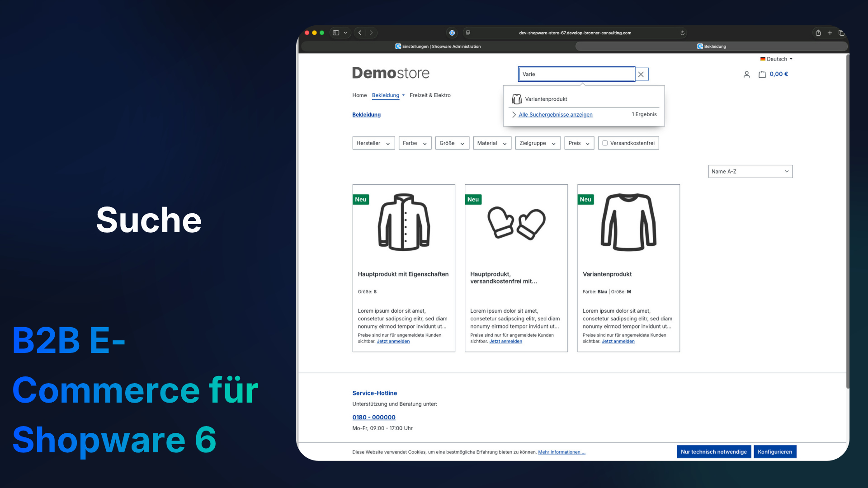
Task: Expand the Hersteller filter
Action: 373,143
